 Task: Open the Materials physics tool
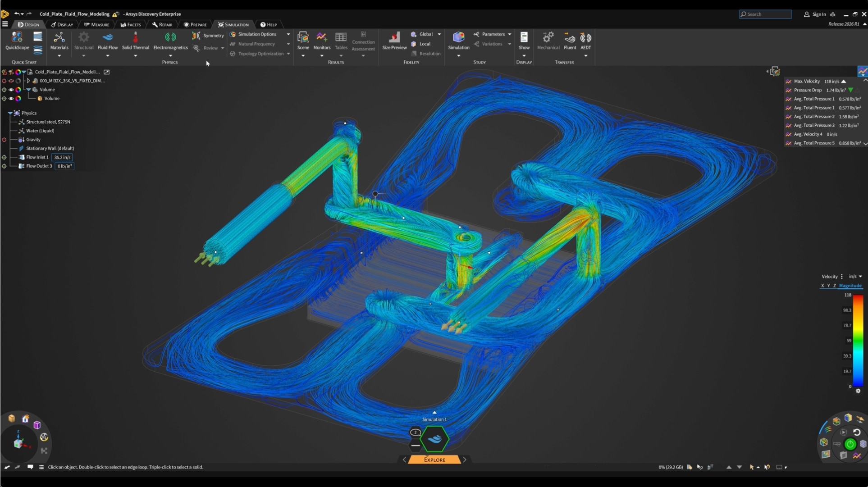pos(59,41)
